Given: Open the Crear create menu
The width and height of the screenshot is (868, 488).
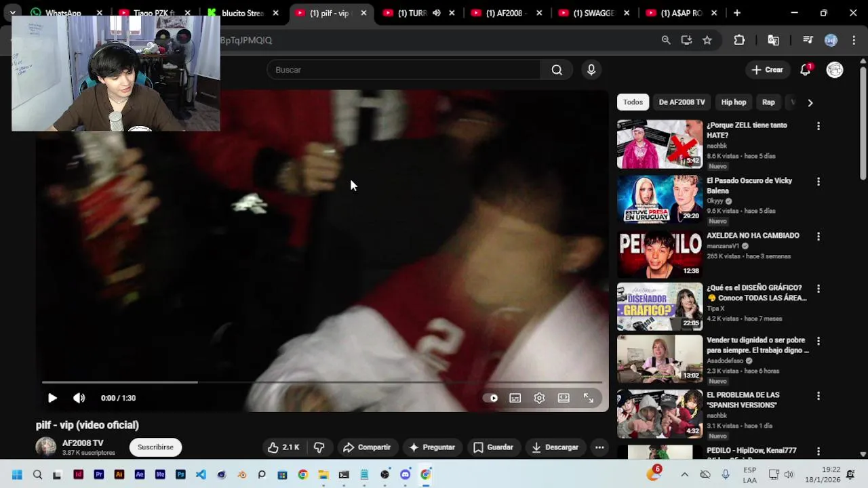Looking at the screenshot, I should pos(767,70).
